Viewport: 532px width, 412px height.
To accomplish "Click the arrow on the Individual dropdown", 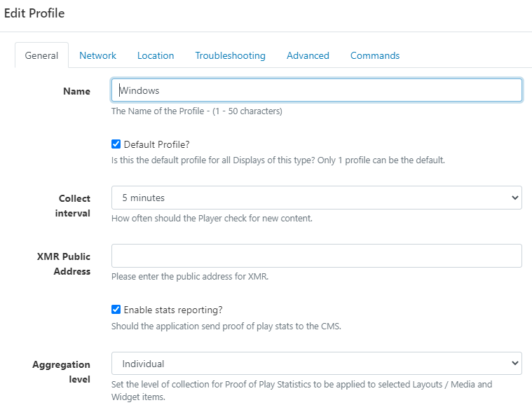I will tap(514, 363).
